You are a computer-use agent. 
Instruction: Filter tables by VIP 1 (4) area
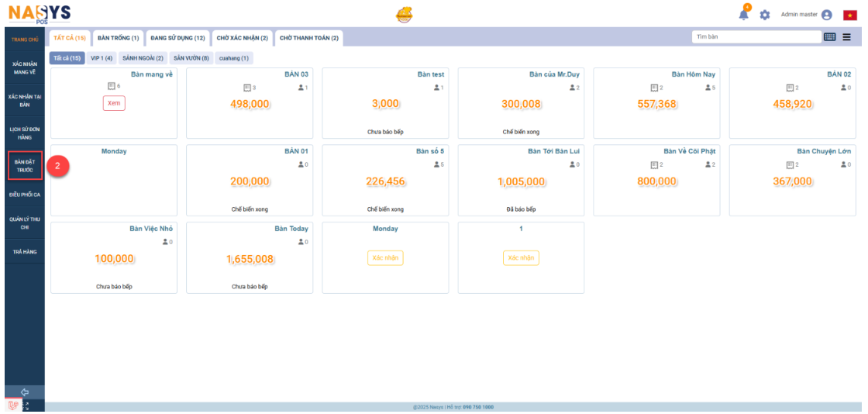(102, 58)
